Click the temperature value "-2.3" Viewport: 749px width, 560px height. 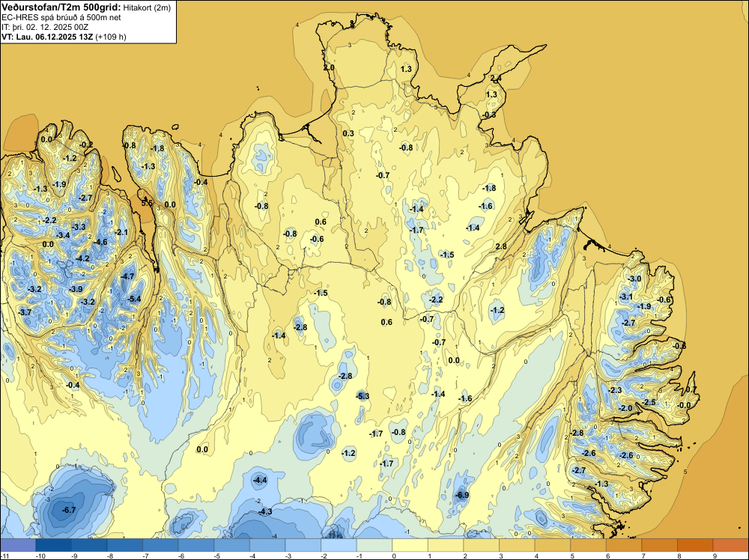coord(615,390)
